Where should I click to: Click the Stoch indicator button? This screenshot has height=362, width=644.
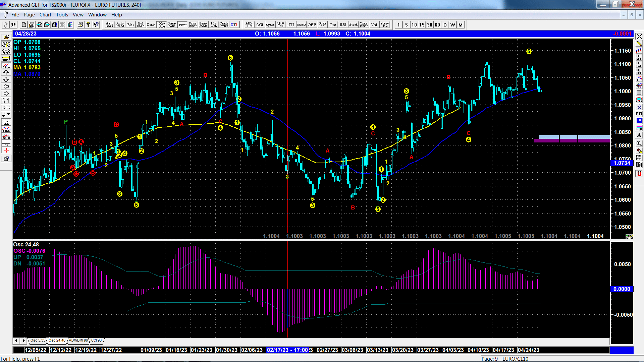tap(353, 25)
